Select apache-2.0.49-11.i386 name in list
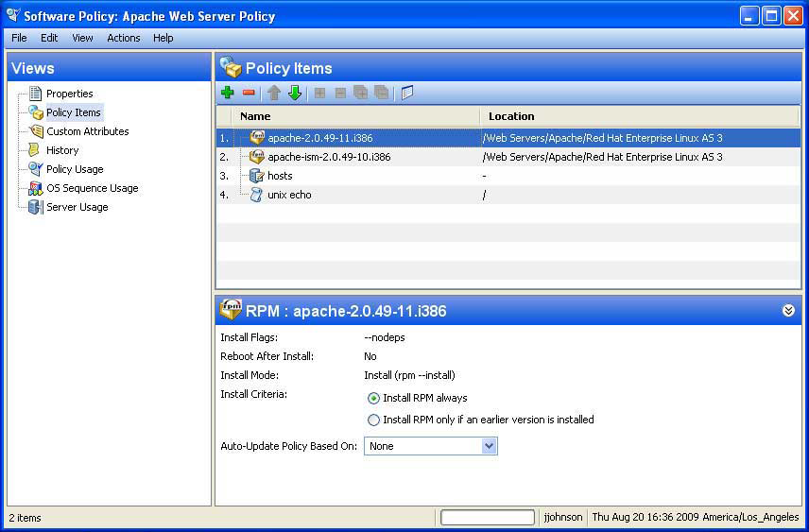809x532 pixels. 319,138
